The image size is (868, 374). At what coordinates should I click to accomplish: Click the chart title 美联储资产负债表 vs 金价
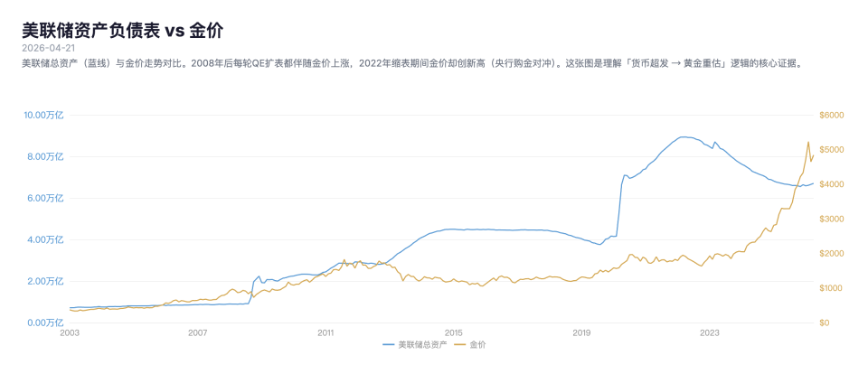pos(122,31)
